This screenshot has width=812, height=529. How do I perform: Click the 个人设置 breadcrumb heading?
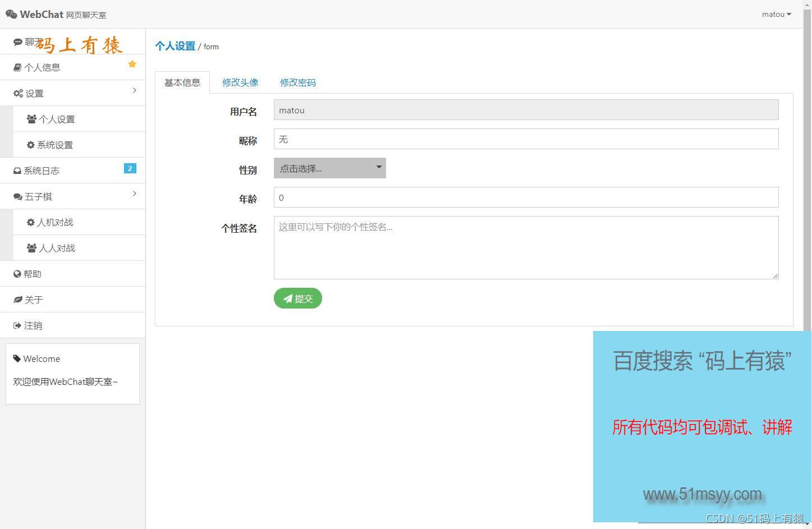pos(175,46)
